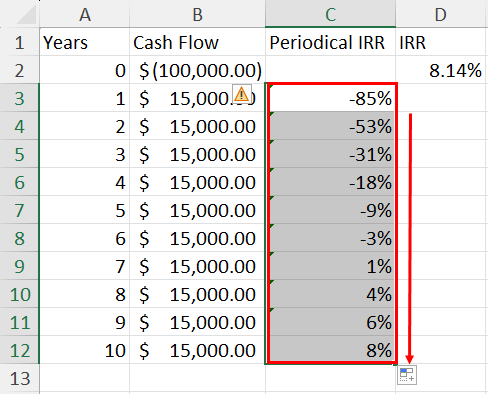Select the -9% cell

330,210
